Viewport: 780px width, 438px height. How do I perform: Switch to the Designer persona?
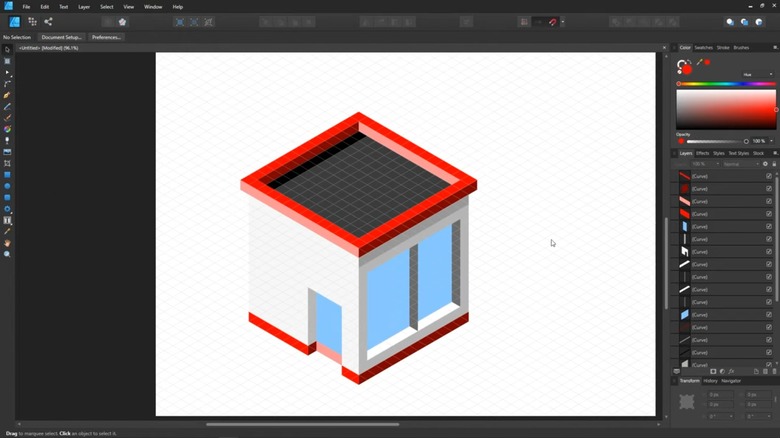pyautogui.click(x=14, y=22)
